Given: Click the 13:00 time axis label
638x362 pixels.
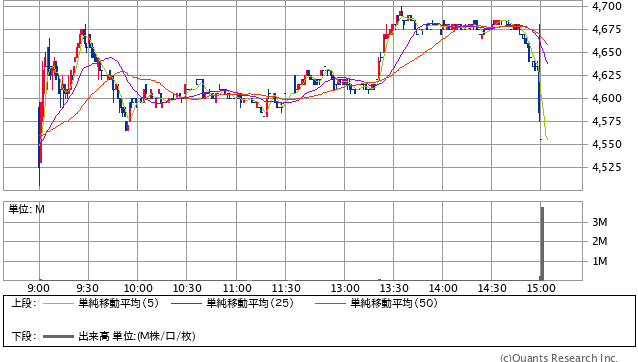Looking at the screenshot, I should tap(345, 288).
